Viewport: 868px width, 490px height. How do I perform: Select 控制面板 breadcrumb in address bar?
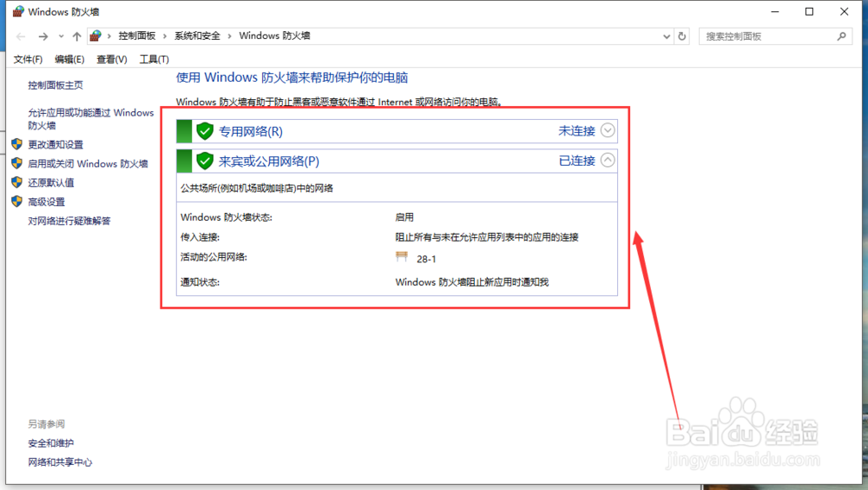(x=137, y=36)
